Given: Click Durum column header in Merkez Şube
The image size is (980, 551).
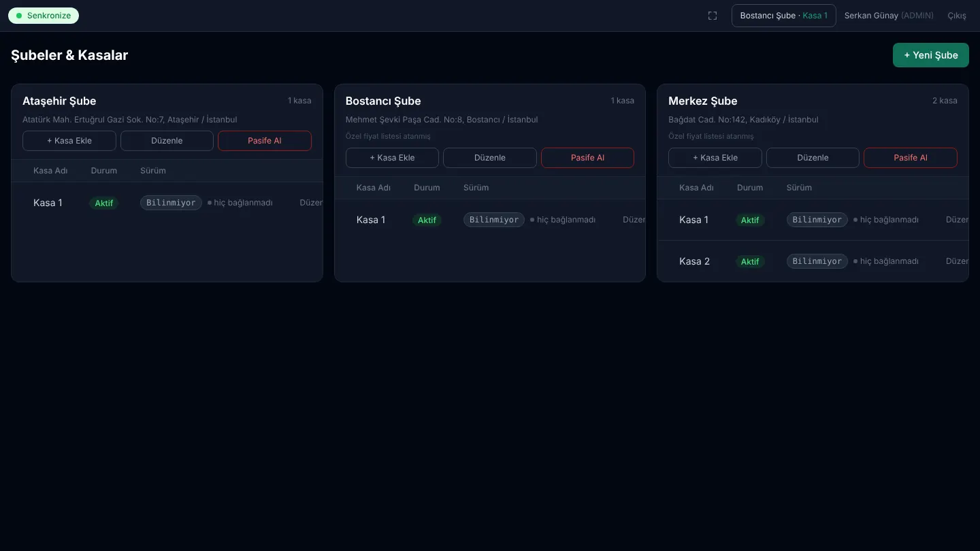Looking at the screenshot, I should coord(750,188).
